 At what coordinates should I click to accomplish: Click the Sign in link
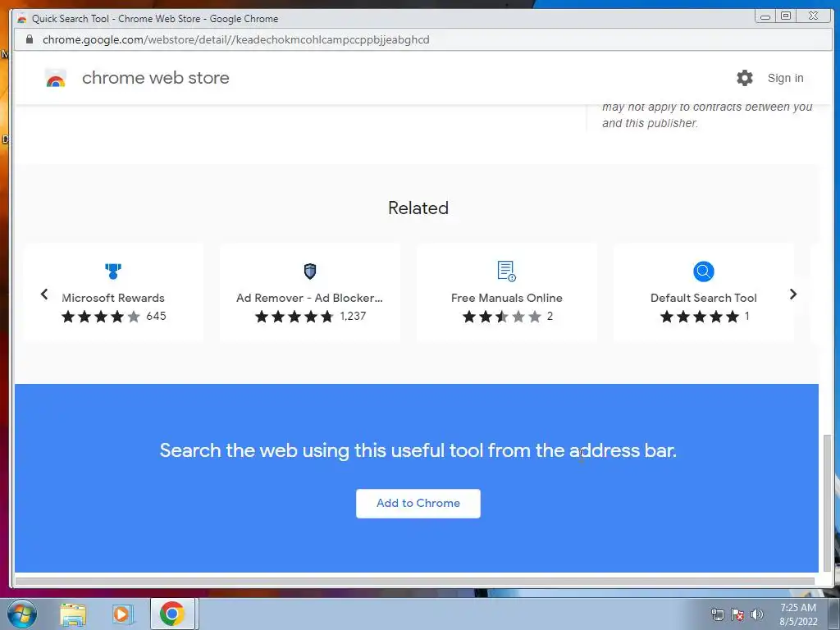785,78
